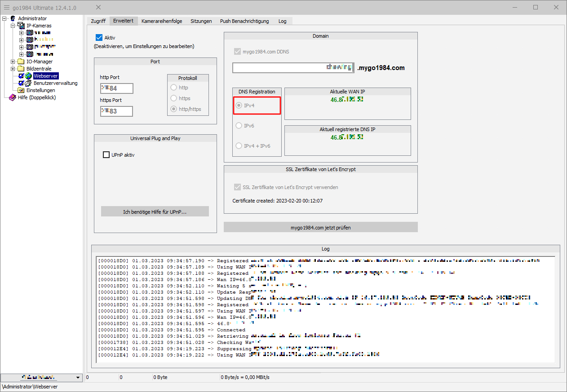The width and height of the screenshot is (567, 392).
Task: Click the Administrator user icon in tree
Action: [x=13, y=18]
